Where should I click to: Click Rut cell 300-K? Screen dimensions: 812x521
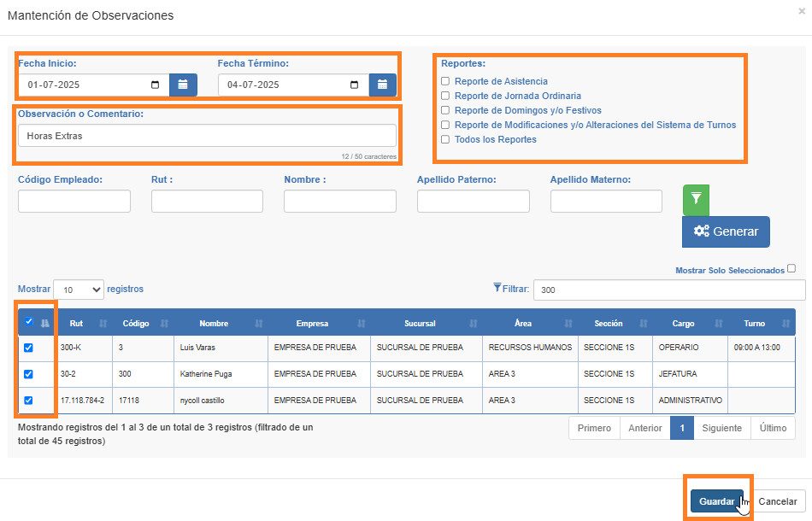(x=85, y=348)
